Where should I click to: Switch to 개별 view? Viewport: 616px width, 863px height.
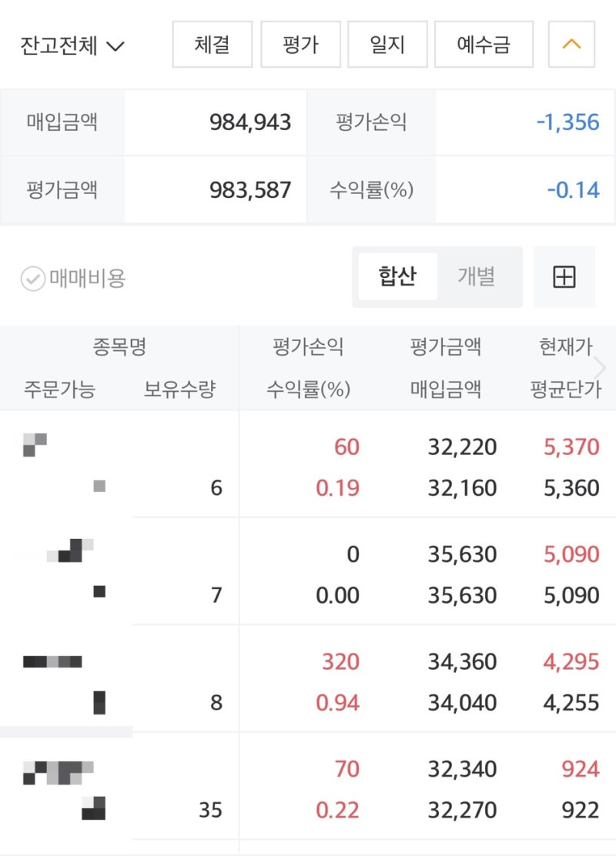pyautogui.click(x=476, y=276)
